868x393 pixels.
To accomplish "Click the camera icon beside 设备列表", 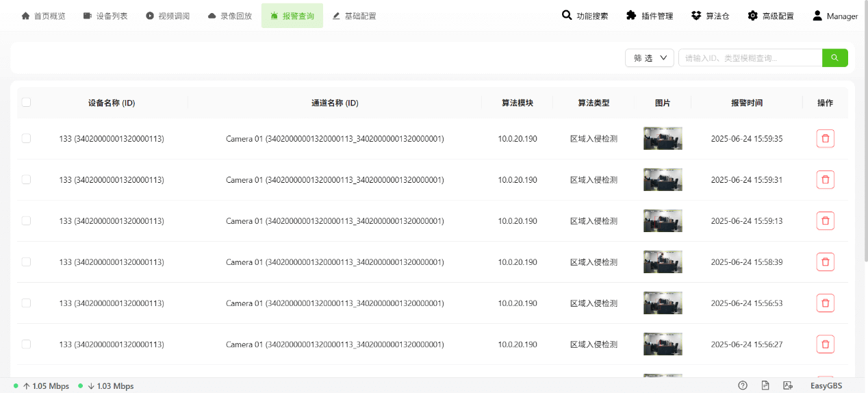I will tap(88, 16).
